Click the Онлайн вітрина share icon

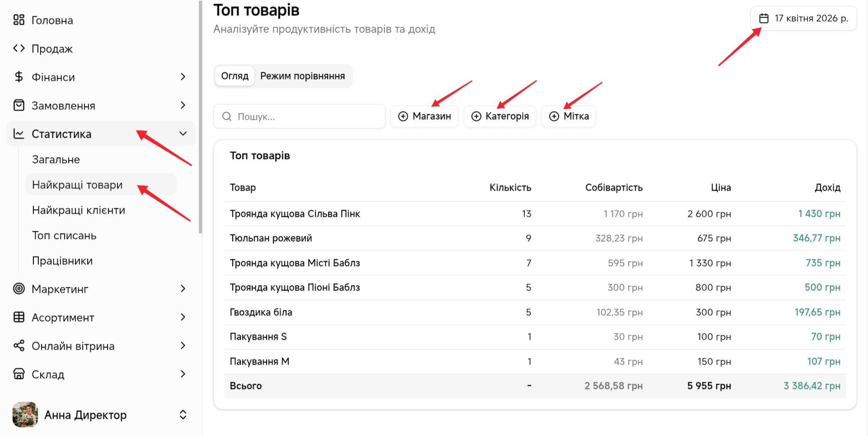tap(19, 346)
